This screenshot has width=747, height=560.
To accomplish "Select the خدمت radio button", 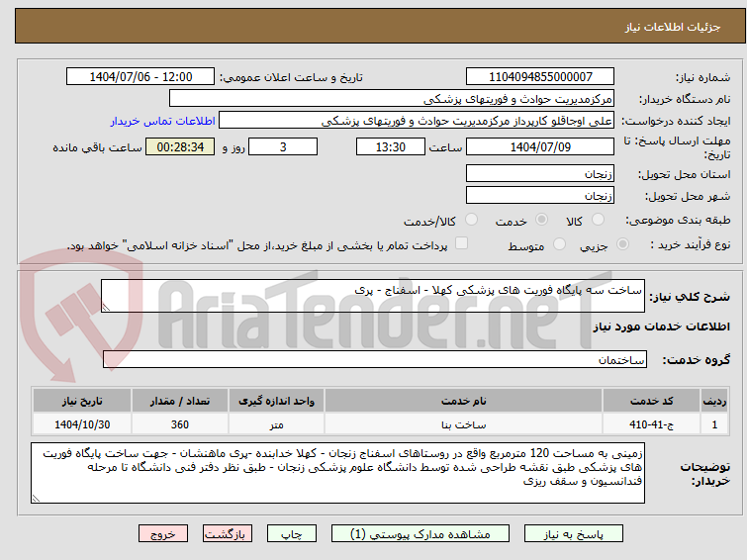I will (x=541, y=220).
